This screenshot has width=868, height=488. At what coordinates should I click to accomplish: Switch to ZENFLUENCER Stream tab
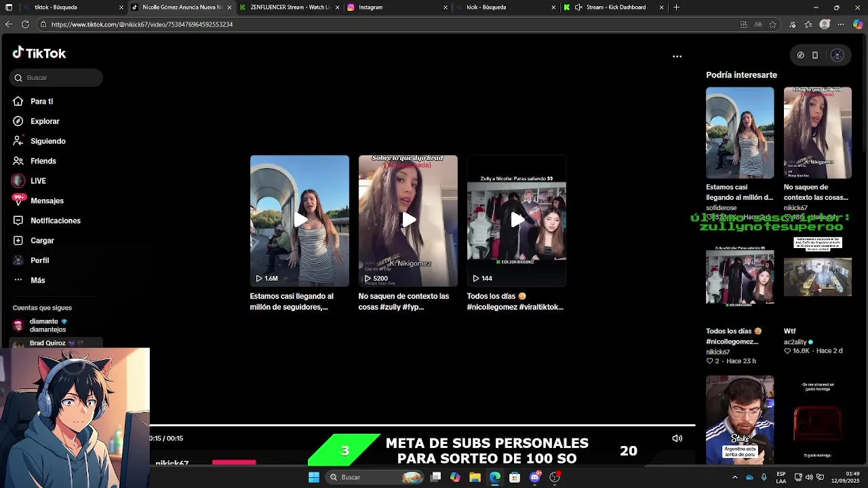pyautogui.click(x=290, y=7)
